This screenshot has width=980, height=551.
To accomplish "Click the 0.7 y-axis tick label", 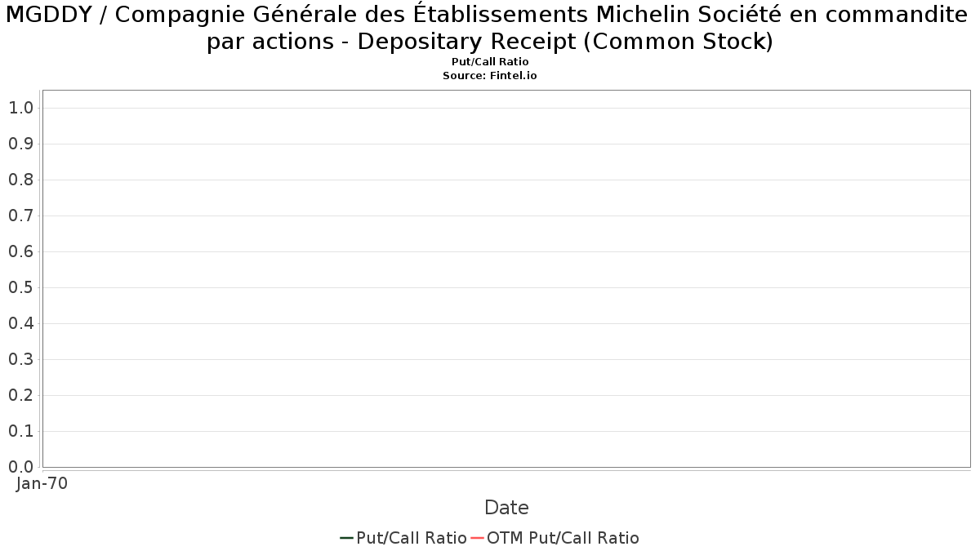I will pos(20,216).
